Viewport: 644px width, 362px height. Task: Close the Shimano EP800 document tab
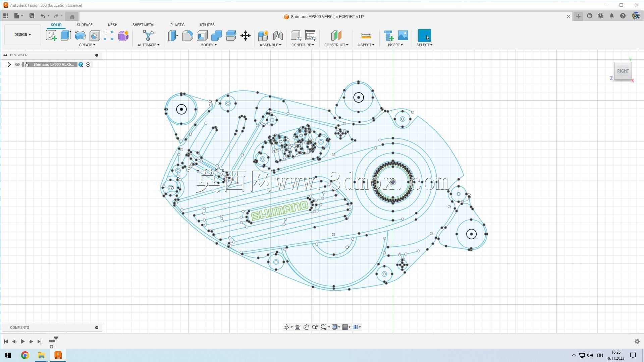pos(568,16)
